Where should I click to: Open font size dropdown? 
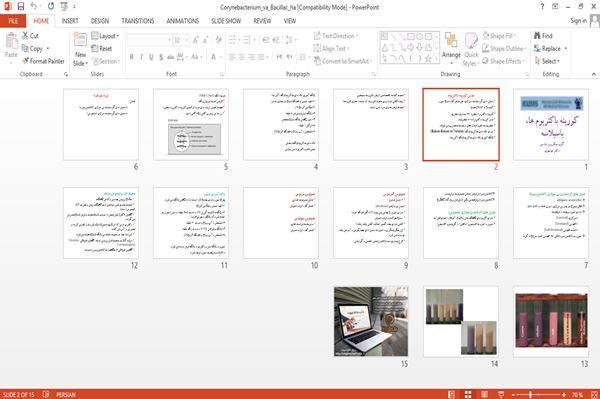pos(187,40)
